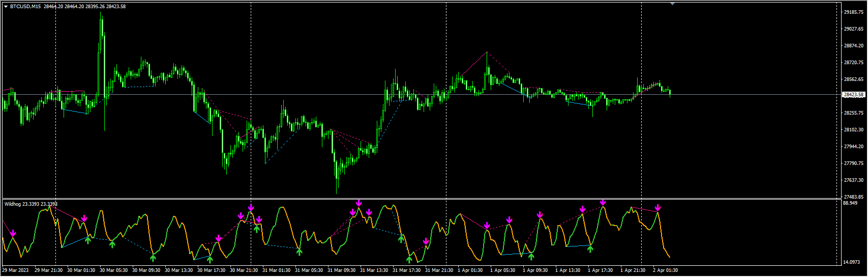Click the 2 Apr 01:30 time label
The image size is (868, 277).
(665, 270)
